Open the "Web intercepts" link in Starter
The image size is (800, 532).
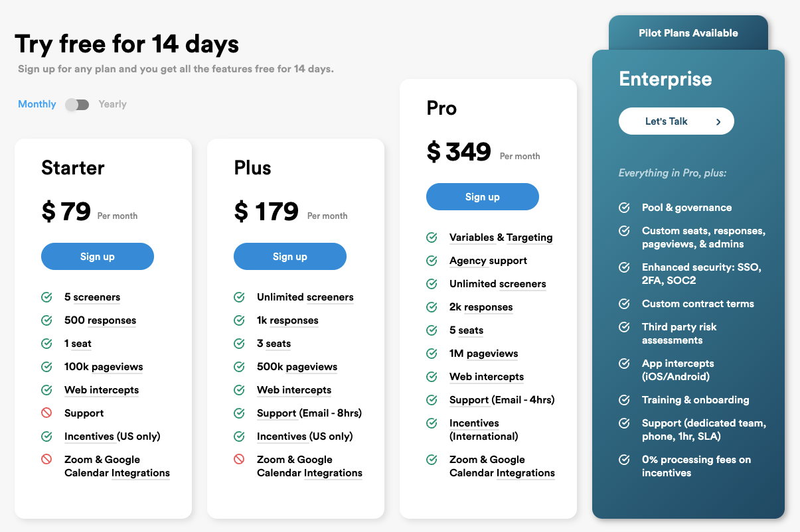click(x=101, y=390)
